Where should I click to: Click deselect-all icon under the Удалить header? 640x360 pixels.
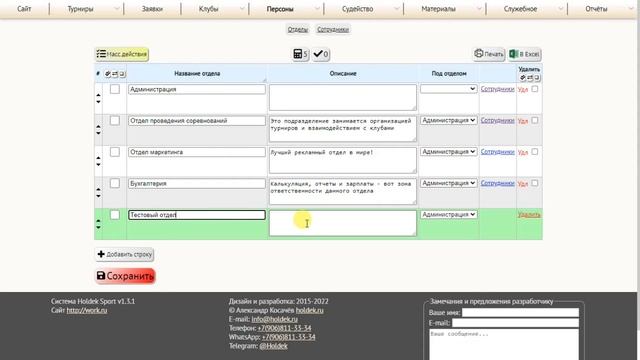click(x=537, y=78)
